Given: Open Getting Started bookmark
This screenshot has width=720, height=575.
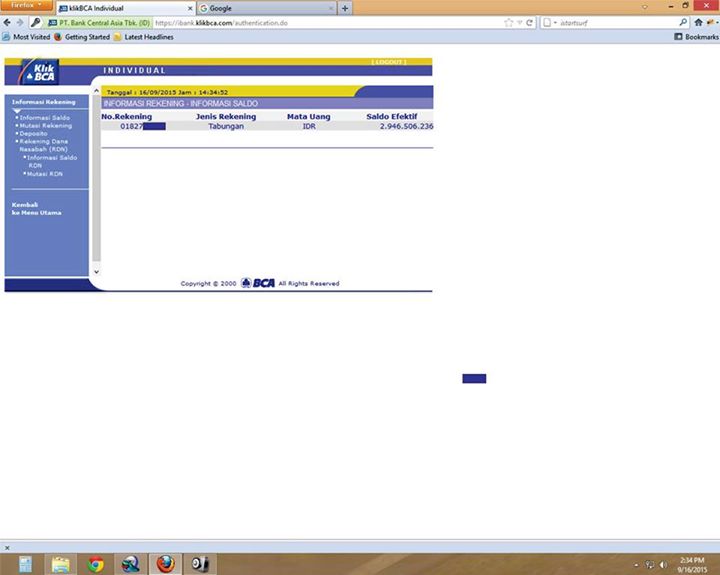Looking at the screenshot, I should [x=82, y=37].
